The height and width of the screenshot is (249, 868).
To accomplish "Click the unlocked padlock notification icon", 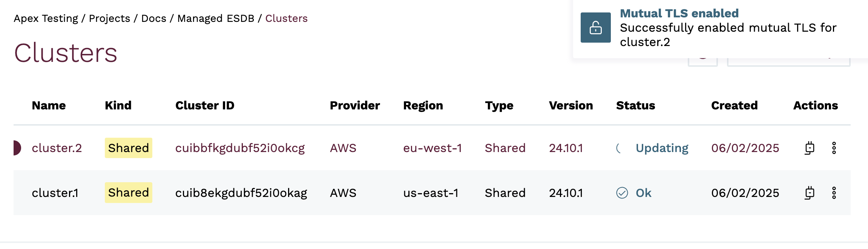I will coord(595,28).
